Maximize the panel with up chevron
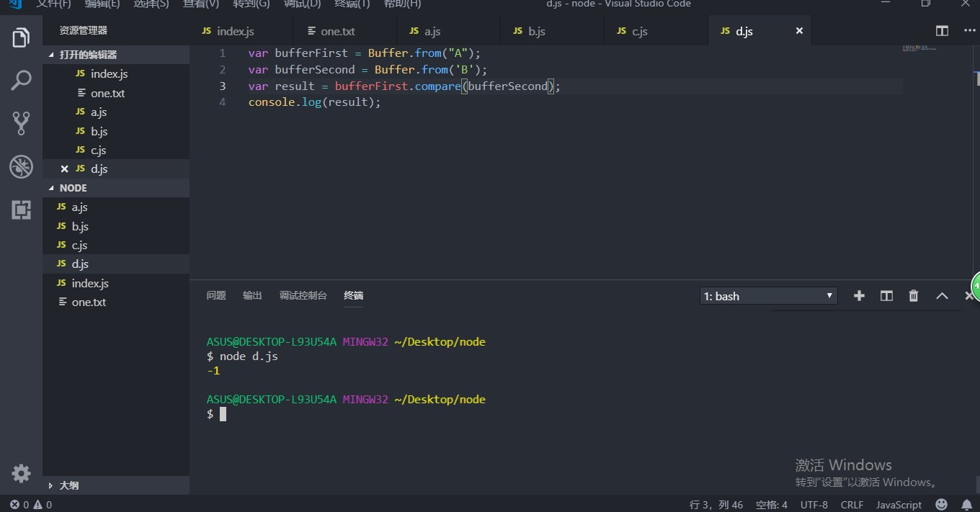The height and width of the screenshot is (512, 980). tap(942, 296)
